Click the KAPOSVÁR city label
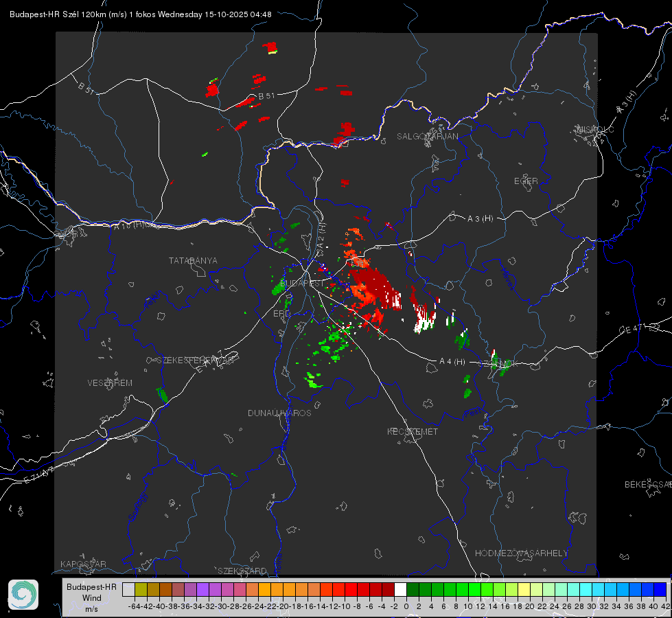This screenshot has height=618, width=672. coord(83,564)
